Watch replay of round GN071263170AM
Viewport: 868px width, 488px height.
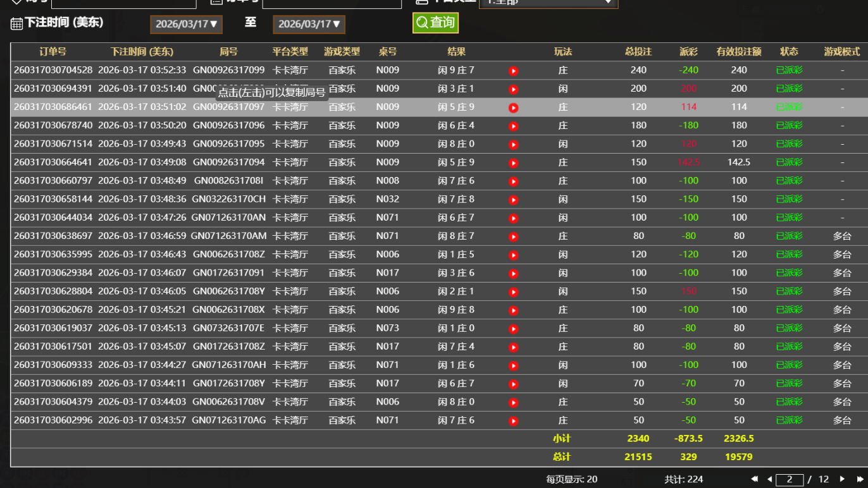click(x=513, y=236)
